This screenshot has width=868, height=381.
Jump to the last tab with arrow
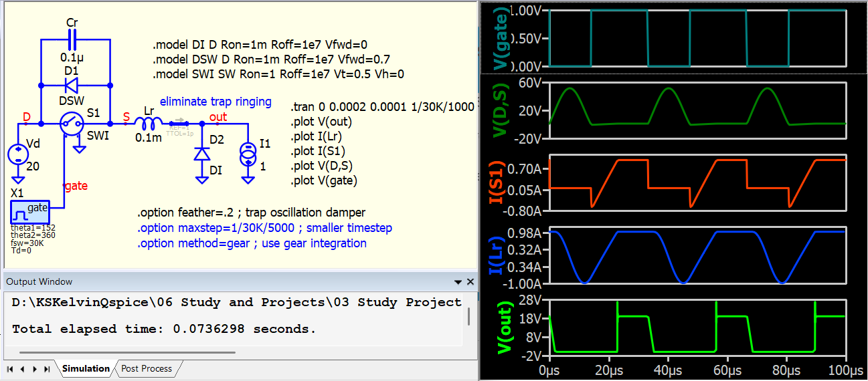coord(47,369)
